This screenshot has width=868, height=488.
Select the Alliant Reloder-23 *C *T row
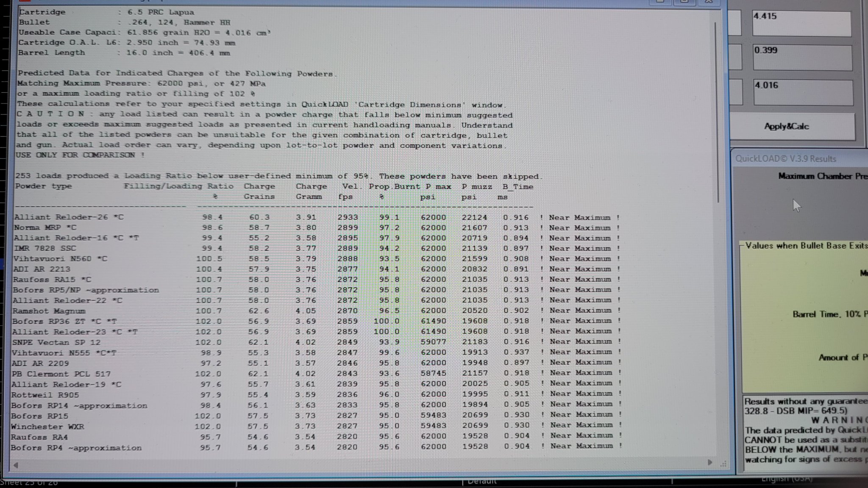click(x=317, y=331)
